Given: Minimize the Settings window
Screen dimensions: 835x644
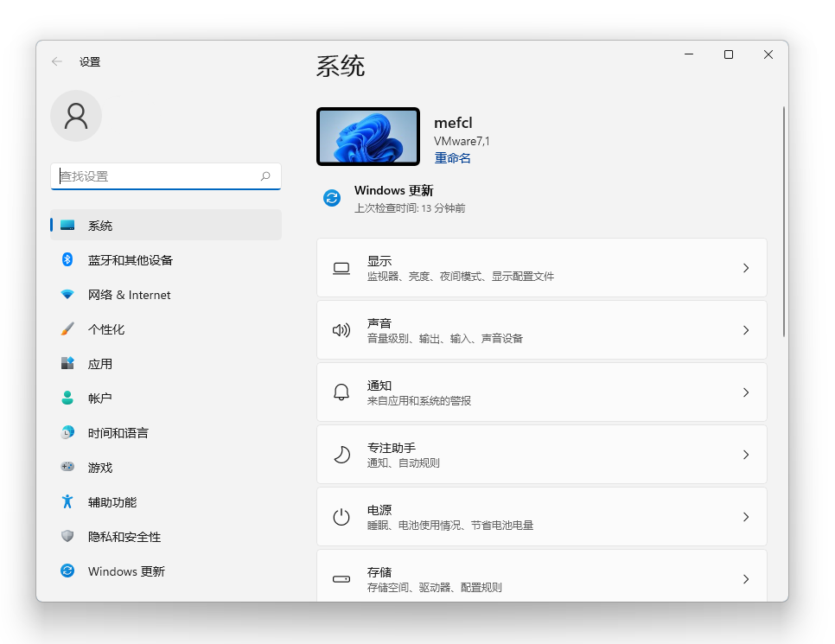Looking at the screenshot, I should click(x=689, y=54).
